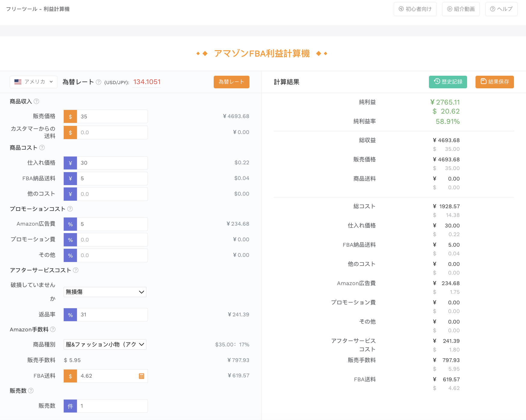Click the US flag icon
This screenshot has height=420, width=526.
pyautogui.click(x=18, y=82)
